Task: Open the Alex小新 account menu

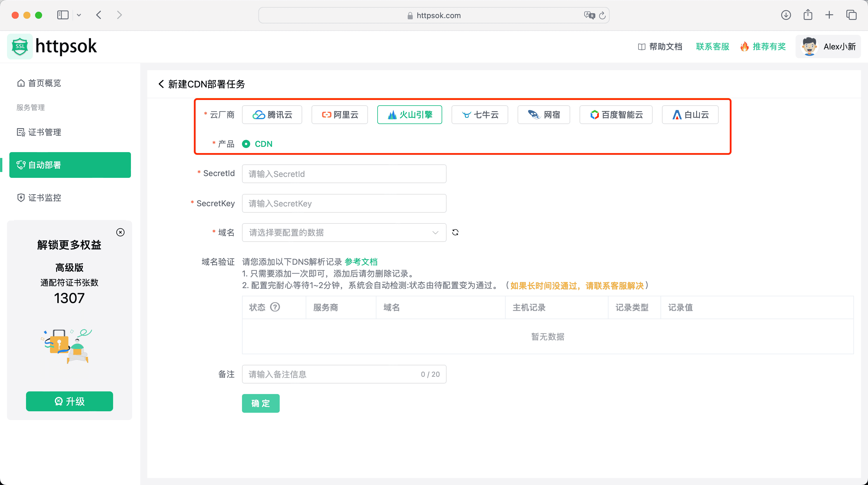Action: [828, 47]
